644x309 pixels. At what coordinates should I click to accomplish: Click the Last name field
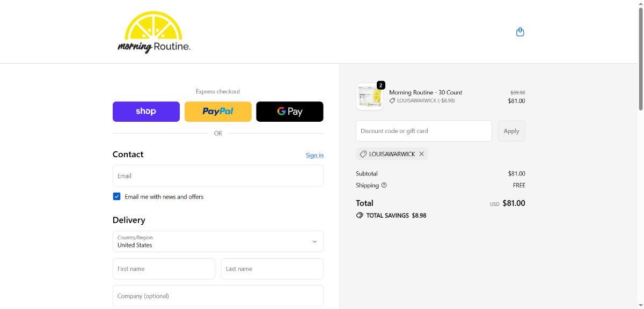[x=272, y=269]
